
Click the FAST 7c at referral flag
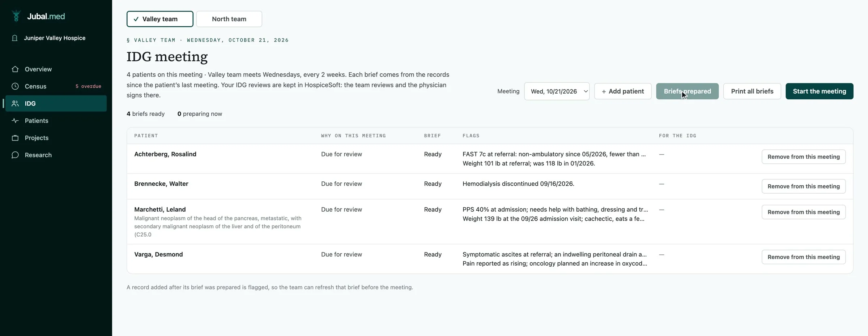coord(554,154)
